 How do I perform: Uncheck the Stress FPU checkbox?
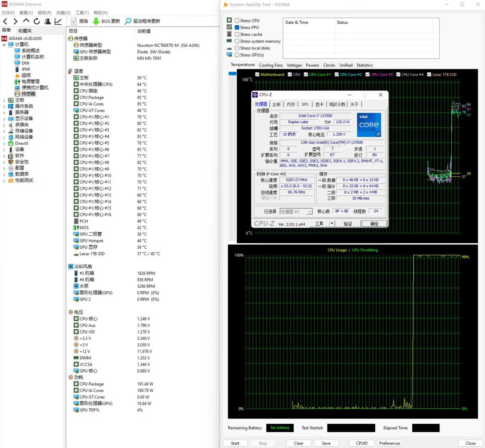point(237,27)
